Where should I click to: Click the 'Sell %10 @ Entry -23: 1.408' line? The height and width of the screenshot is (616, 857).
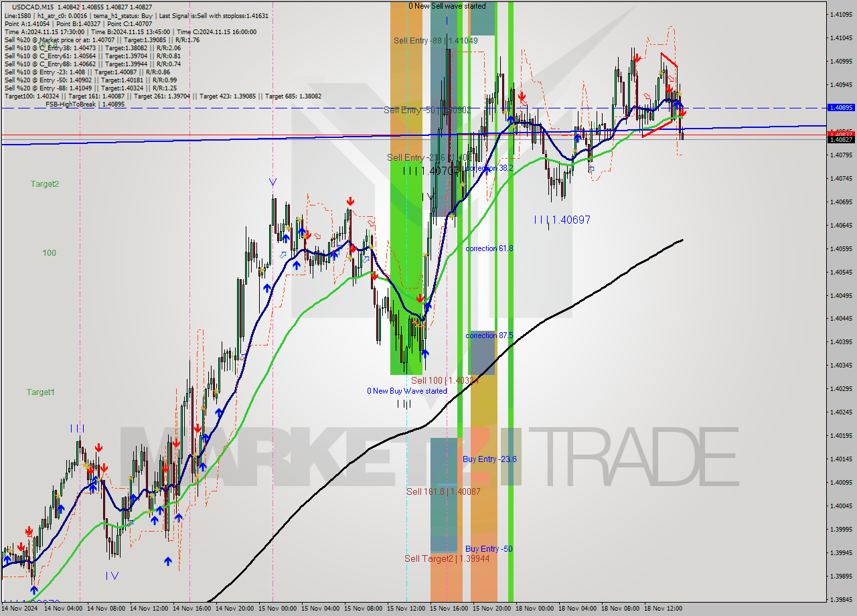87,72
